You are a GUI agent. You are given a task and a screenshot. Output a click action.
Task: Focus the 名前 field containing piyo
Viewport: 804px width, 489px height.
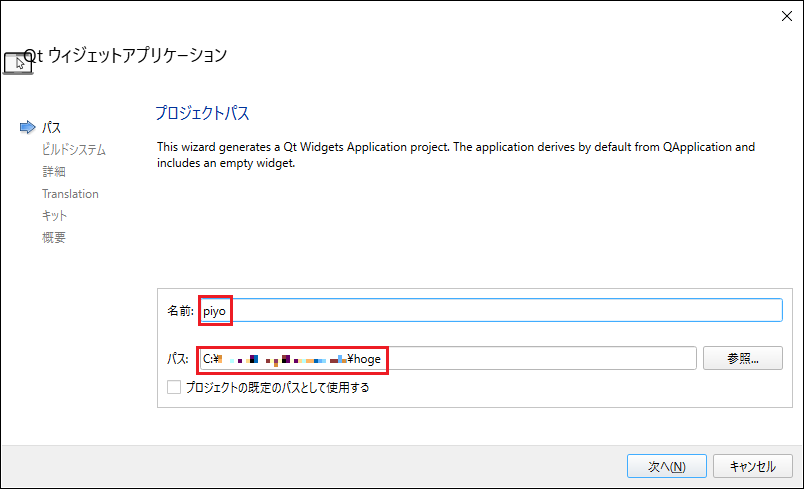coord(491,310)
